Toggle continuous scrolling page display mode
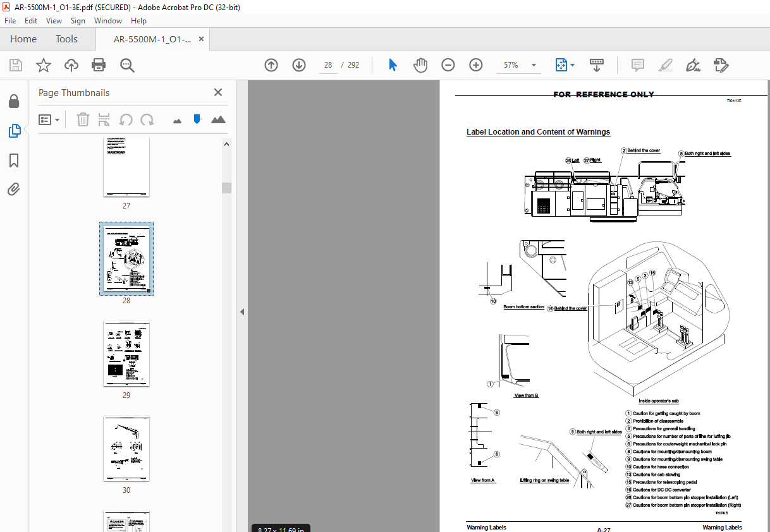 (x=596, y=65)
